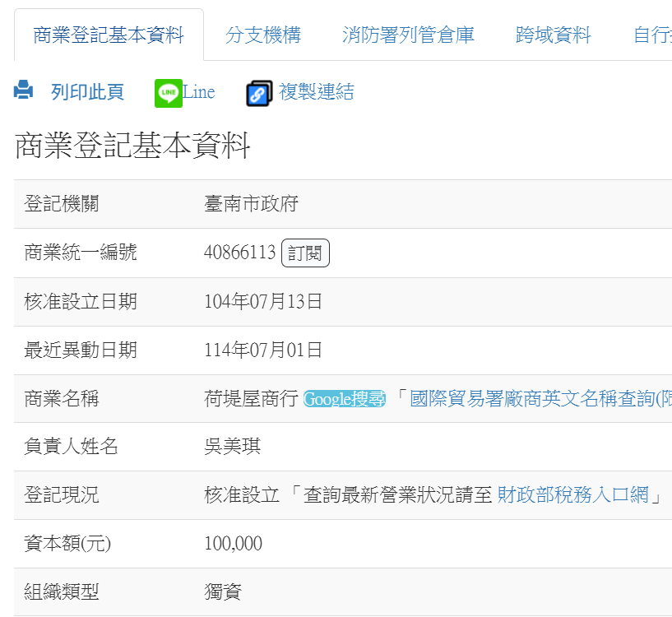
Task: Click the 核准設立日期 label
Action: [x=81, y=301]
